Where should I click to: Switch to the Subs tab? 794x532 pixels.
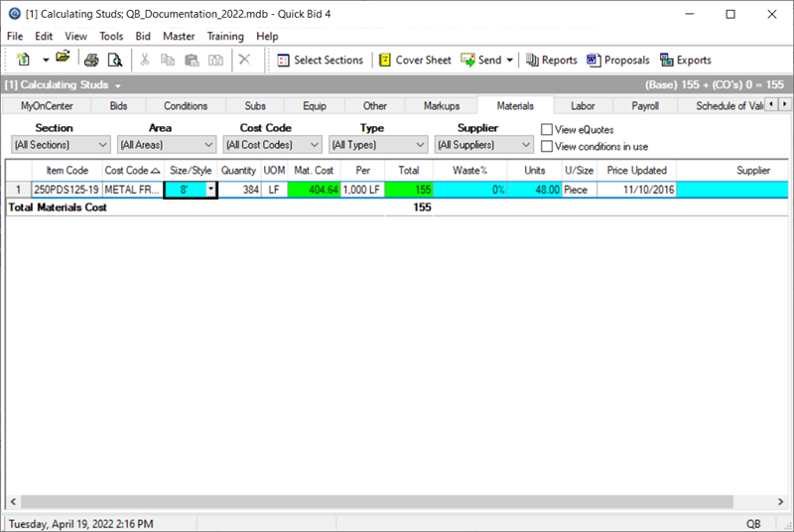pyautogui.click(x=255, y=106)
